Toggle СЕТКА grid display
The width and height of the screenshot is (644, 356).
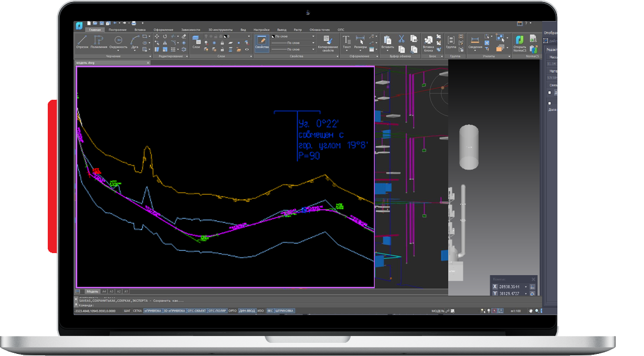137,311
